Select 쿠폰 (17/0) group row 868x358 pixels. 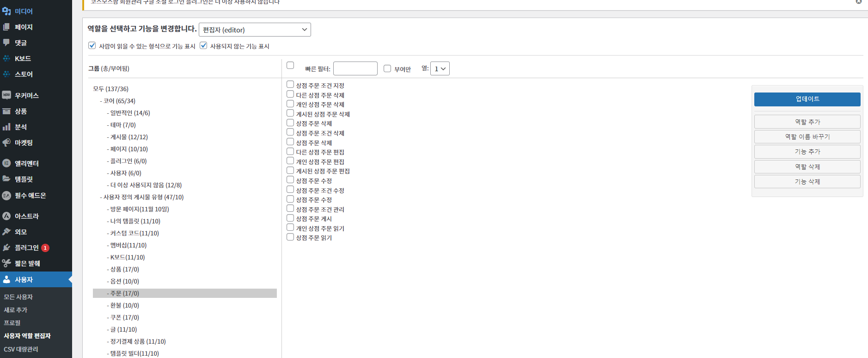[185, 317]
